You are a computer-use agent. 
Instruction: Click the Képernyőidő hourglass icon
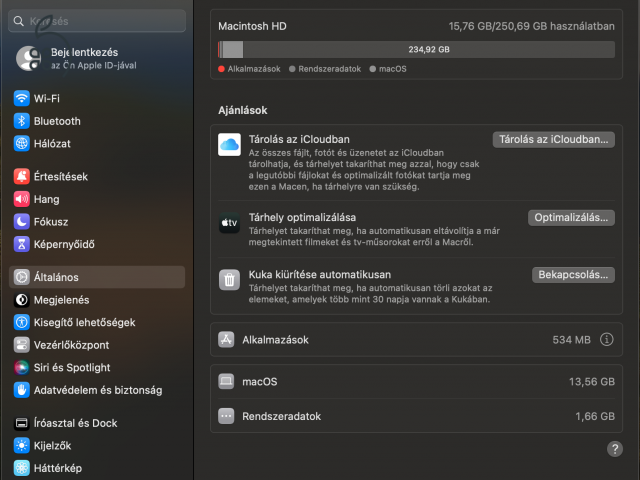22,244
